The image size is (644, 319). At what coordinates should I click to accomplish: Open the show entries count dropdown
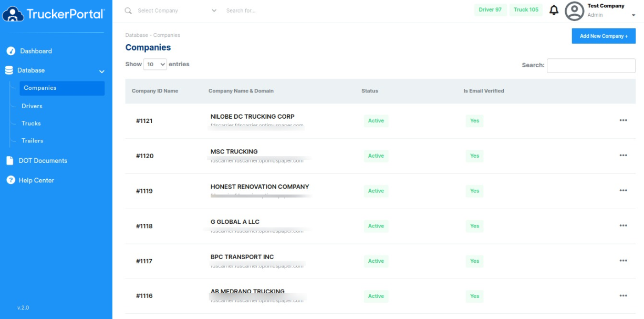coord(155,64)
